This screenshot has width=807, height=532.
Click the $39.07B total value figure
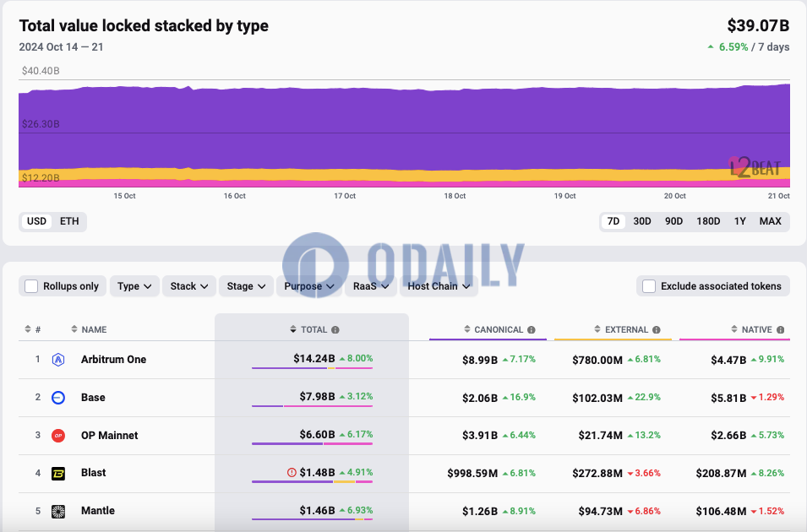point(758,25)
